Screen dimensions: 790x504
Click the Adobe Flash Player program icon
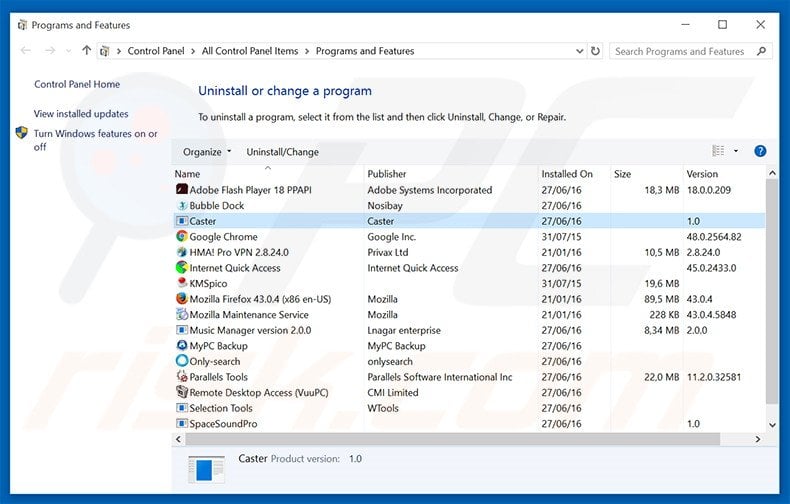(181, 190)
